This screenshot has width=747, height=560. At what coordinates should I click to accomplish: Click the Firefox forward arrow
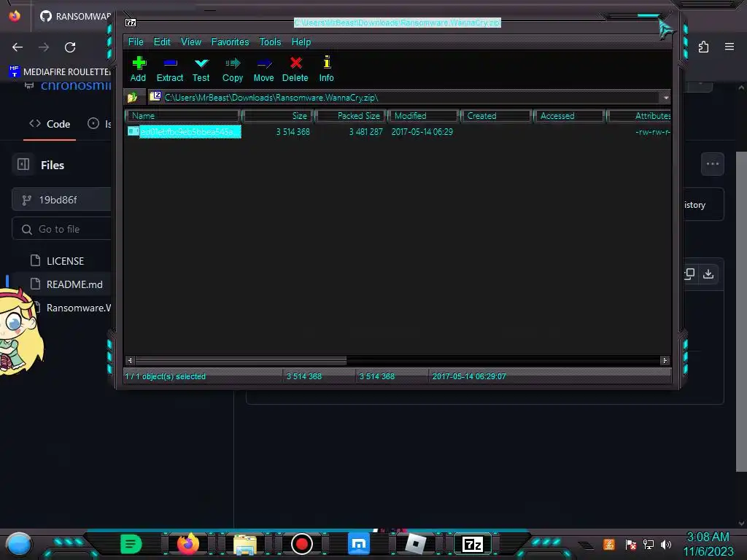pyautogui.click(x=44, y=47)
